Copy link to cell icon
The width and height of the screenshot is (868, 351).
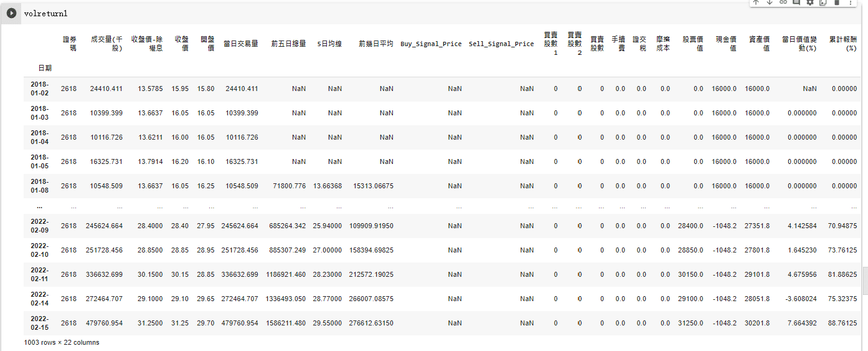tap(783, 2)
